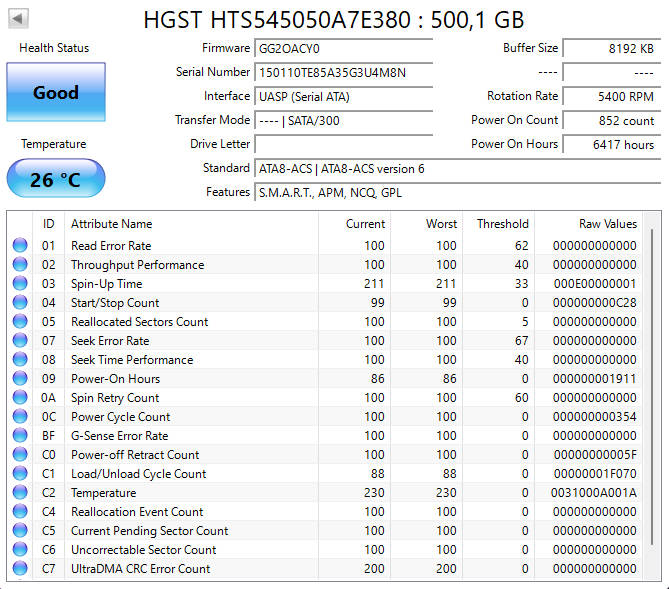Click the Transfer Mode field SATA/300
Image resolution: width=669 pixels, height=589 pixels.
tap(344, 120)
